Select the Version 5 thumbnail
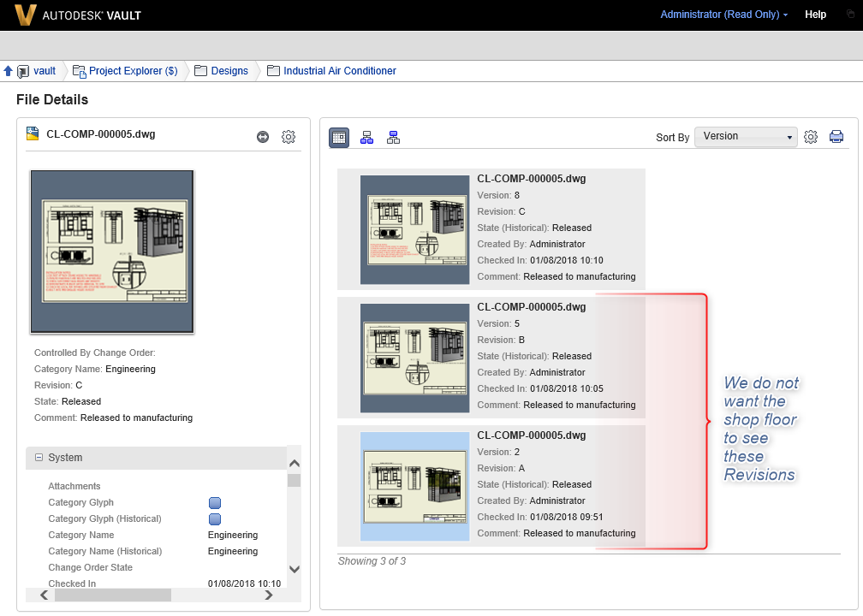Viewport: 863px width, 616px height. pos(415,358)
